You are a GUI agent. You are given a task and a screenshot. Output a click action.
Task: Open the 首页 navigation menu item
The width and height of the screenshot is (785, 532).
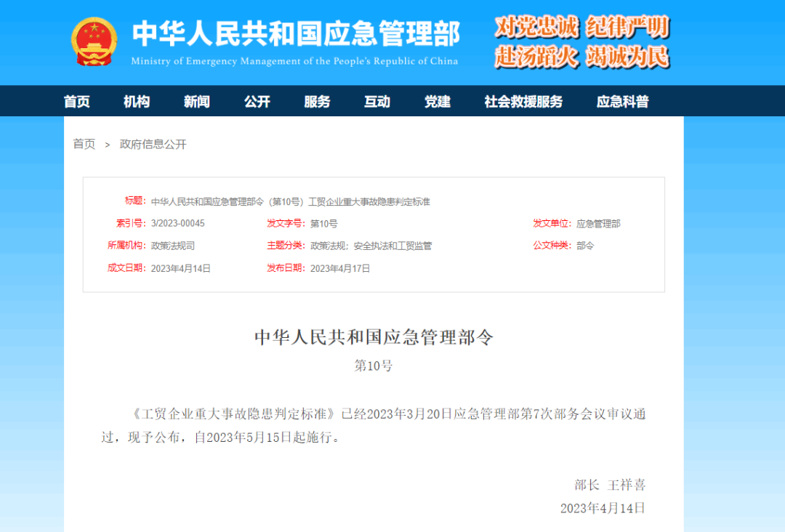[76, 102]
